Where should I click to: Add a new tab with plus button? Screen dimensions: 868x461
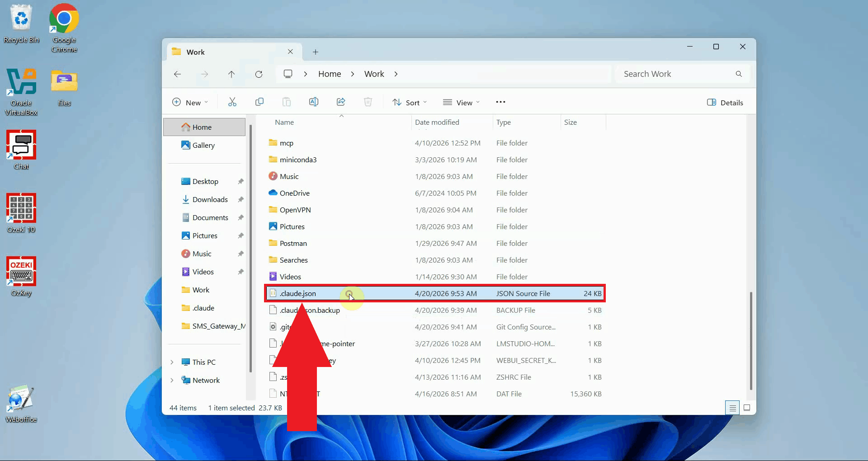point(316,52)
